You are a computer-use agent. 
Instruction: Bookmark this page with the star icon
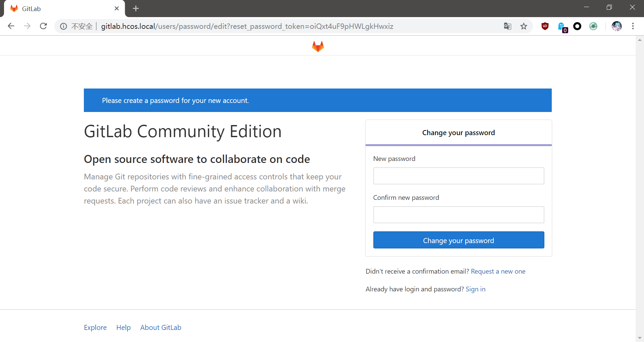(524, 26)
